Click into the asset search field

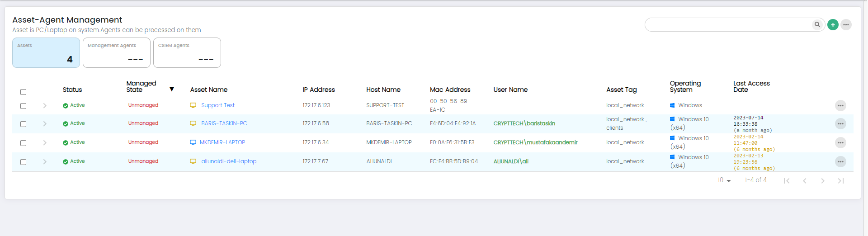coord(728,25)
